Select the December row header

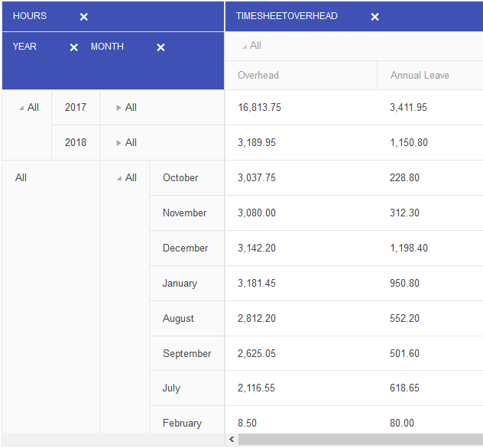click(185, 248)
